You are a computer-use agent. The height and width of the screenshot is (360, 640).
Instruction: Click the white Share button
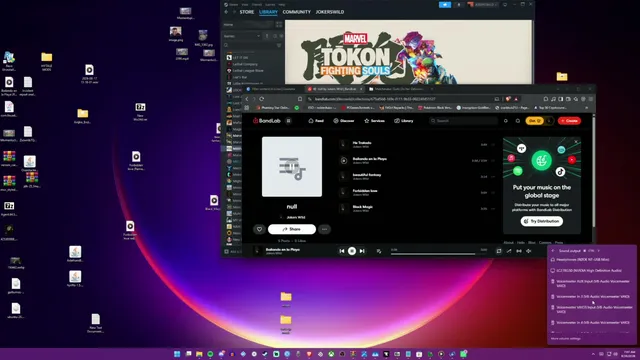coord(292,229)
